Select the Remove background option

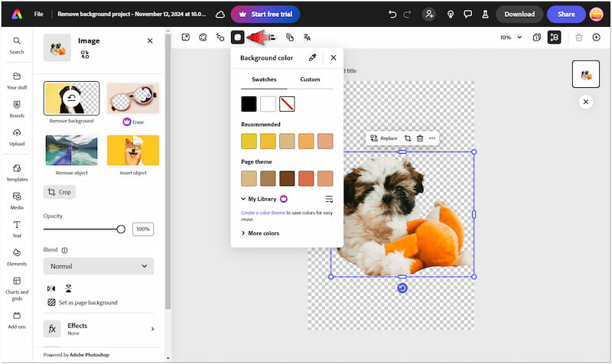(x=71, y=99)
